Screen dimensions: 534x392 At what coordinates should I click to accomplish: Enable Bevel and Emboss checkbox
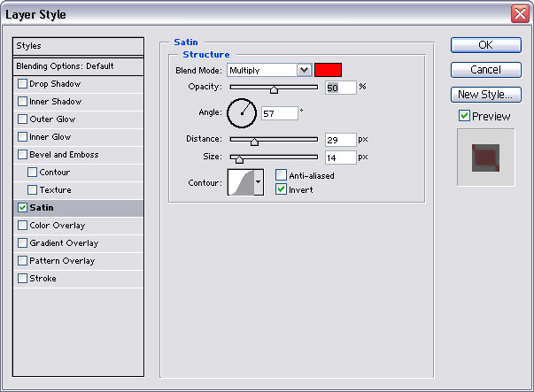point(22,155)
